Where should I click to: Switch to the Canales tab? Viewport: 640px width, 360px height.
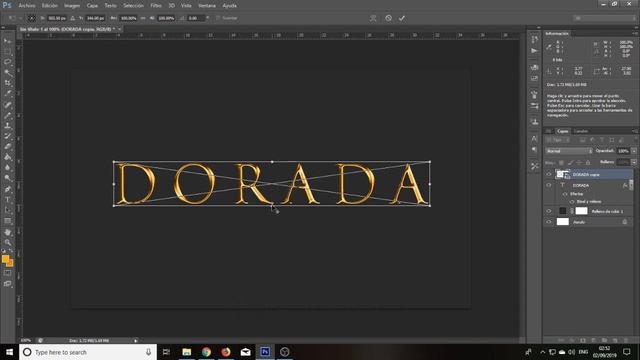pos(580,131)
